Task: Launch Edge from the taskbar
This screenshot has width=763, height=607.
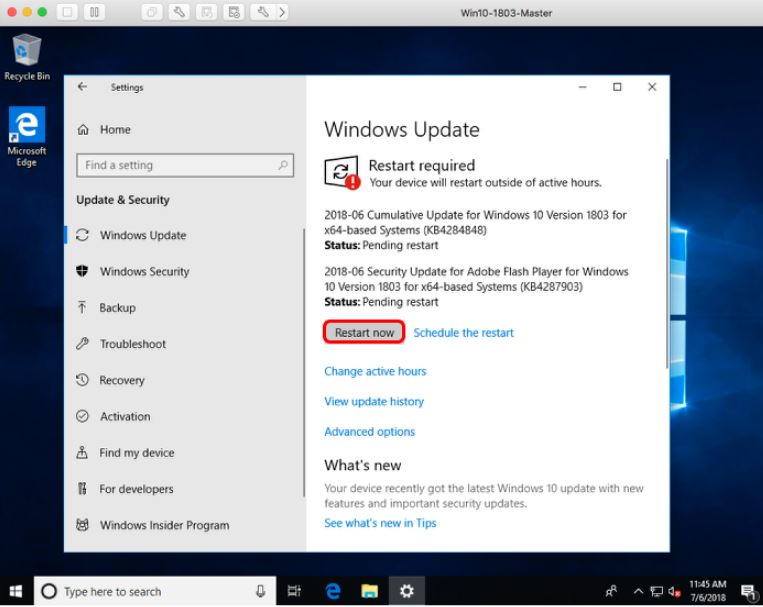Action: (333, 591)
